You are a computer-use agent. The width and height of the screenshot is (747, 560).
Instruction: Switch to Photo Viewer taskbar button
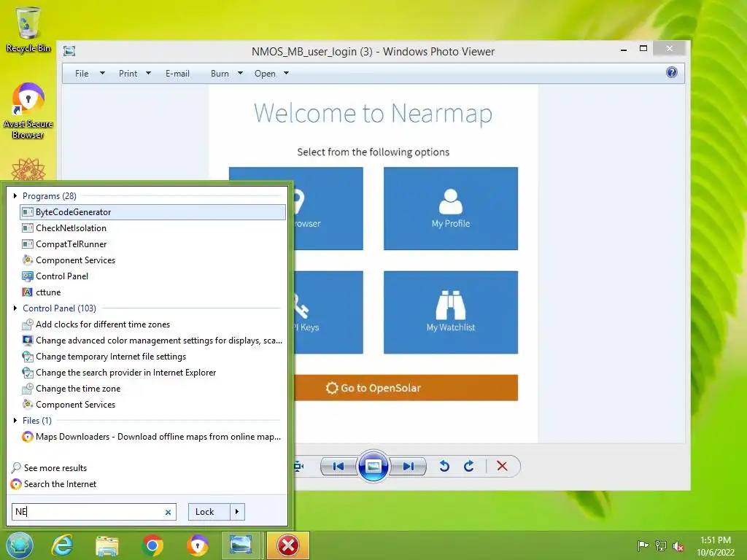coord(241,545)
